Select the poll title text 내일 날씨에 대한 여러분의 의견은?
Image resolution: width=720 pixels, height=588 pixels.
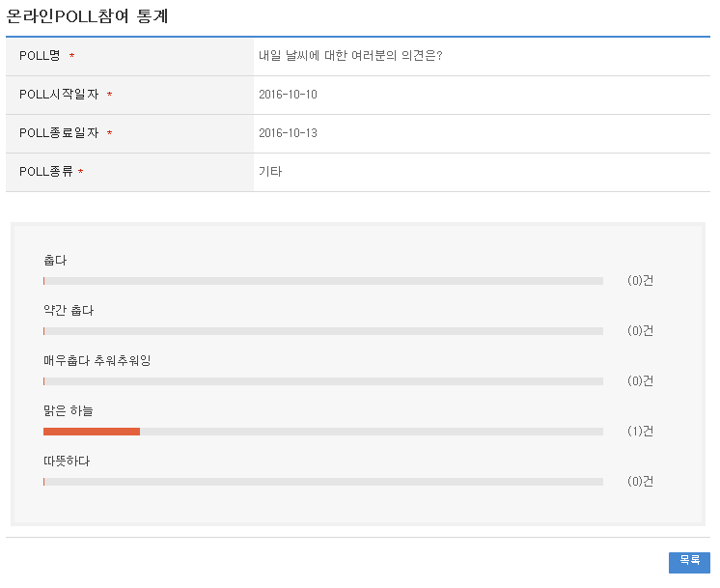coord(350,56)
